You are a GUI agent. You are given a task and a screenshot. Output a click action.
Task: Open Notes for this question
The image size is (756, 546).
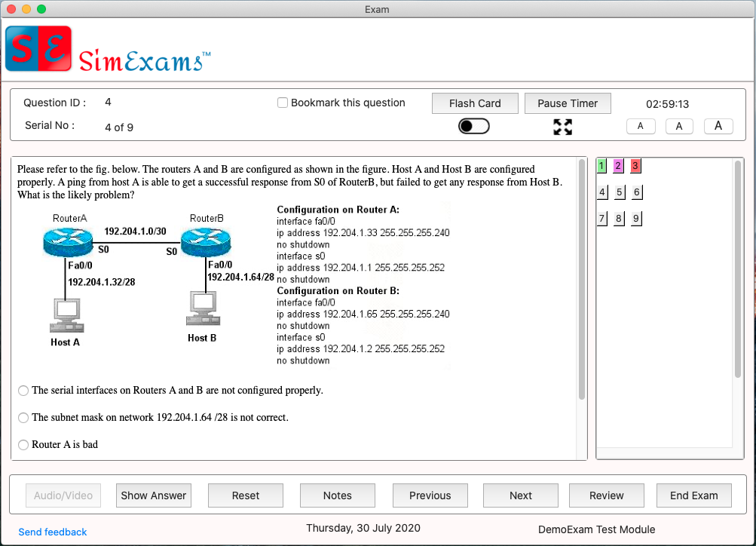pyautogui.click(x=338, y=495)
